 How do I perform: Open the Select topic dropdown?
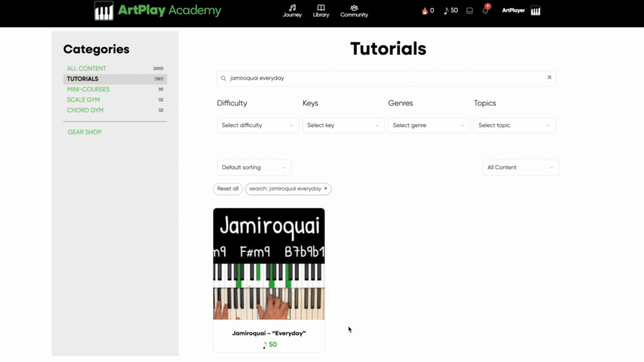tap(514, 126)
